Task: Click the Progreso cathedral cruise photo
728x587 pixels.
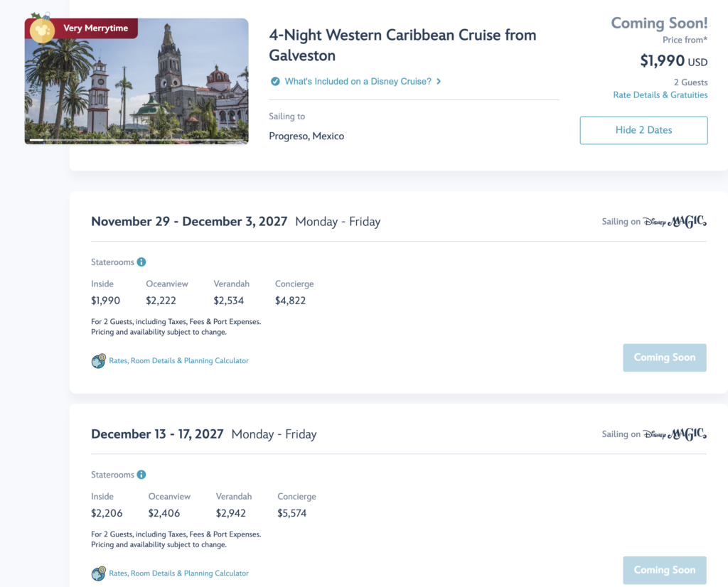Action: [x=136, y=81]
